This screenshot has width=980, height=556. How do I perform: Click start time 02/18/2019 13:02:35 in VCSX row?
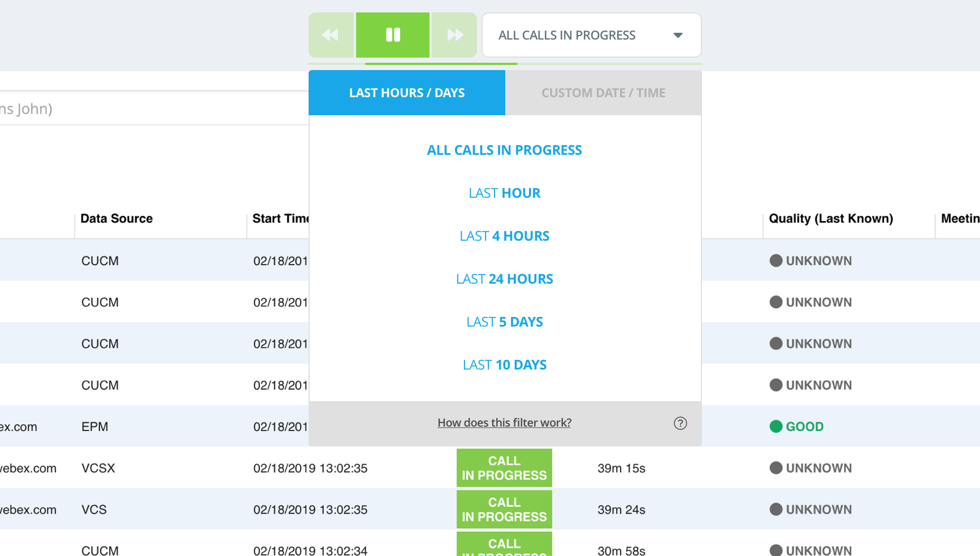(310, 468)
